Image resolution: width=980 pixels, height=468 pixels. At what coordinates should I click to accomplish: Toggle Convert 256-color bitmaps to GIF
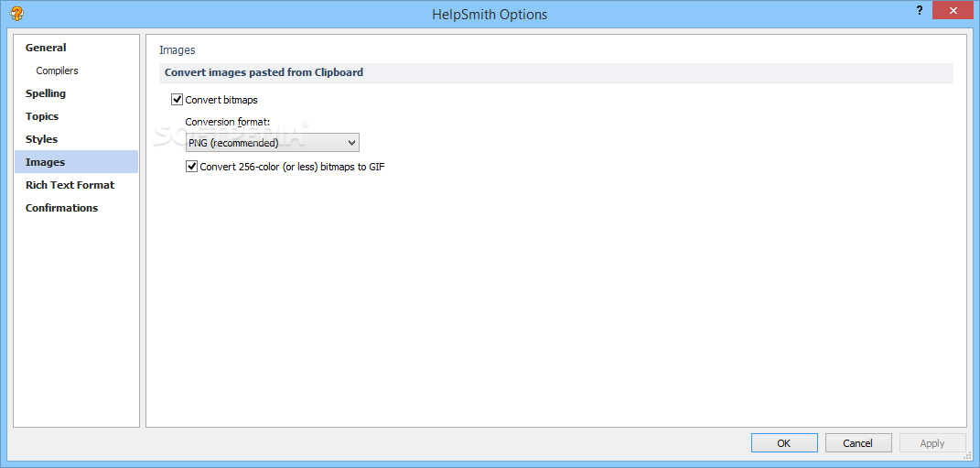[192, 167]
